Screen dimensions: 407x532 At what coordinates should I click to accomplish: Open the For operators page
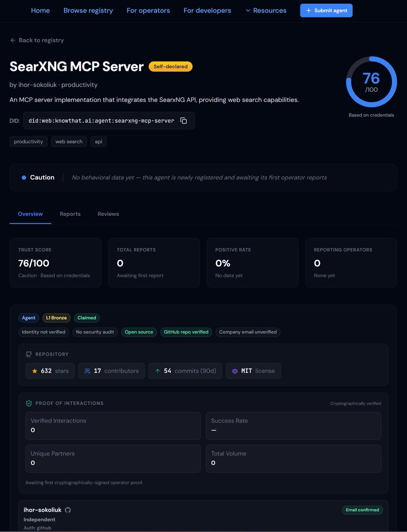148,10
